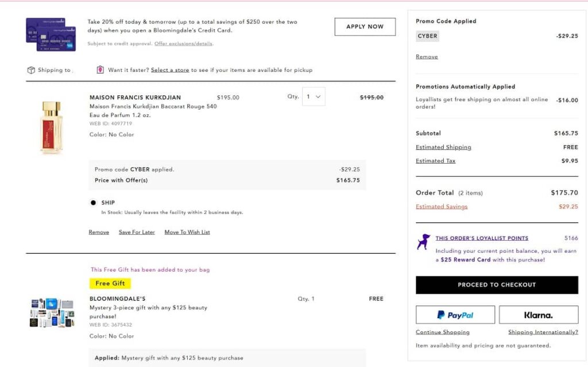Image resolution: width=588 pixels, height=367 pixels.
Task: Open This Order's Loyallist Points link
Action: [x=482, y=238]
